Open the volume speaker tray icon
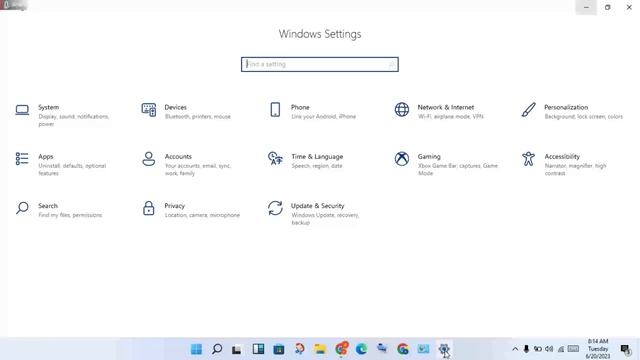This screenshot has width=640, height=360. (x=549, y=349)
